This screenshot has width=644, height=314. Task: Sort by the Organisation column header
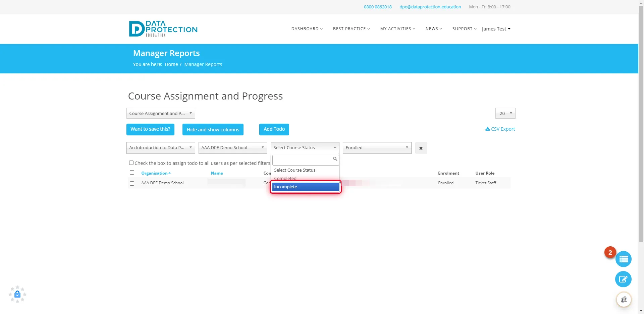[x=156, y=173]
